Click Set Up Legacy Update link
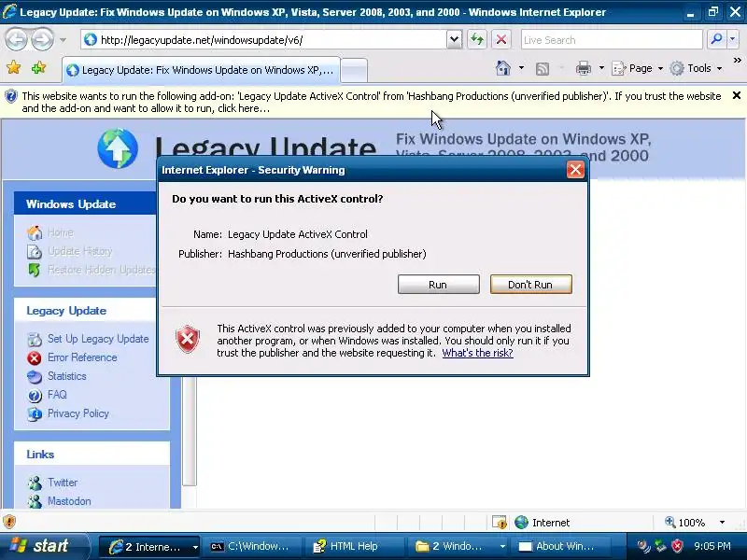Image resolution: width=747 pixels, height=560 pixels. pyautogui.click(x=98, y=339)
